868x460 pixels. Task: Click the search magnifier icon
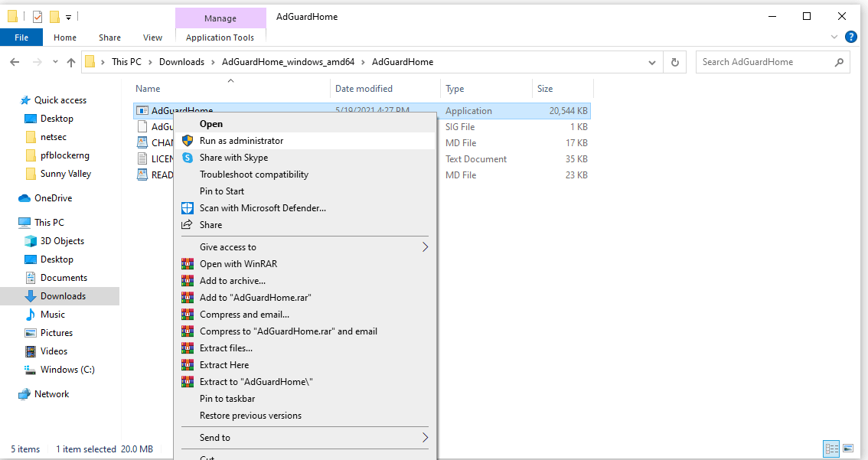coord(840,62)
